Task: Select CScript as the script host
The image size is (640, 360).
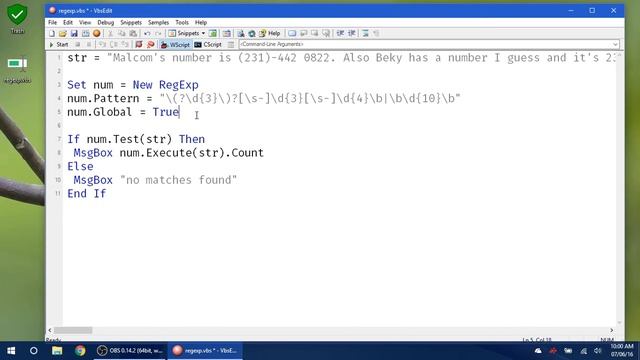Action: 208,44
